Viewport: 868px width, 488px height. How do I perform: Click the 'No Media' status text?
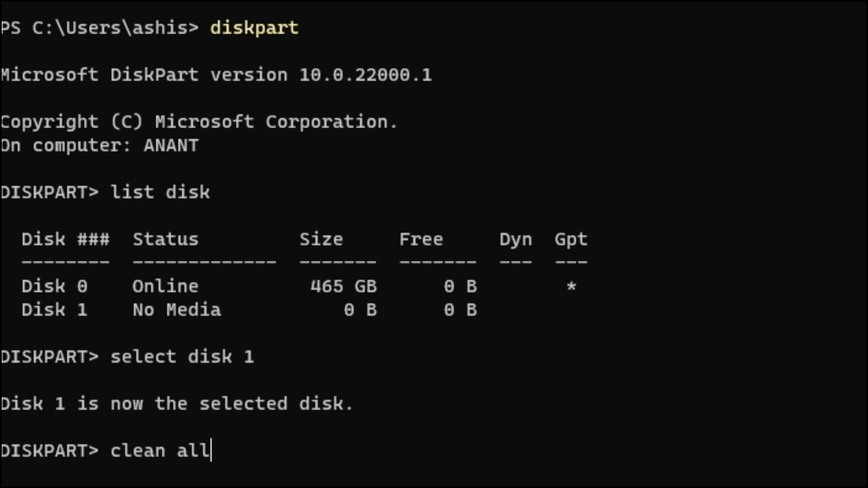pos(176,309)
